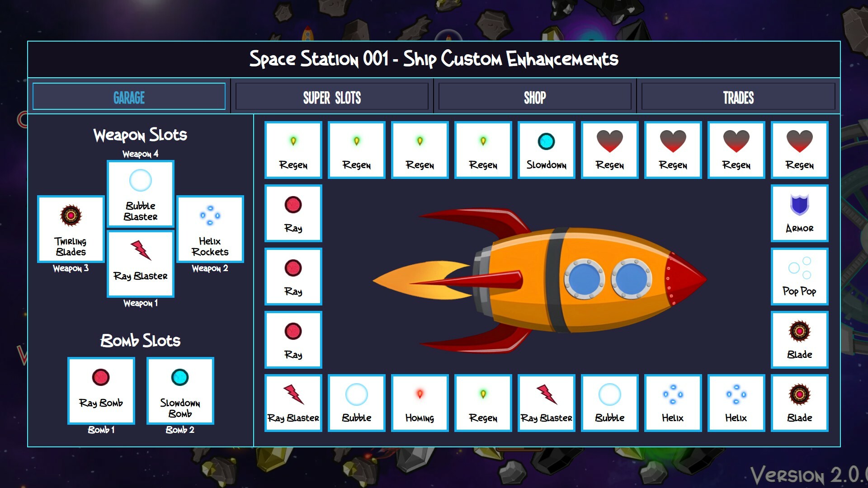Switch to the Super Slots tab
Viewport: 868px width, 488px height.
tap(332, 97)
